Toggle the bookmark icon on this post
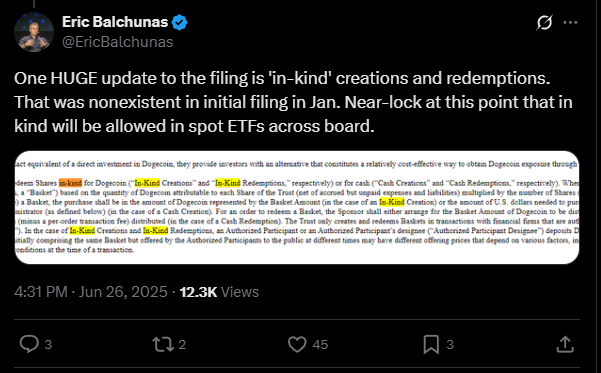The image size is (601, 373). 431,344
